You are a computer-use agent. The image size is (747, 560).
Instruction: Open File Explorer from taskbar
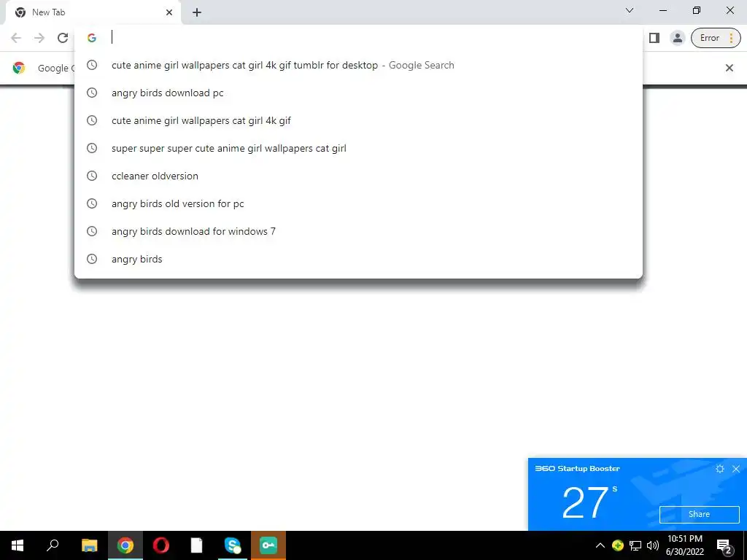89,545
